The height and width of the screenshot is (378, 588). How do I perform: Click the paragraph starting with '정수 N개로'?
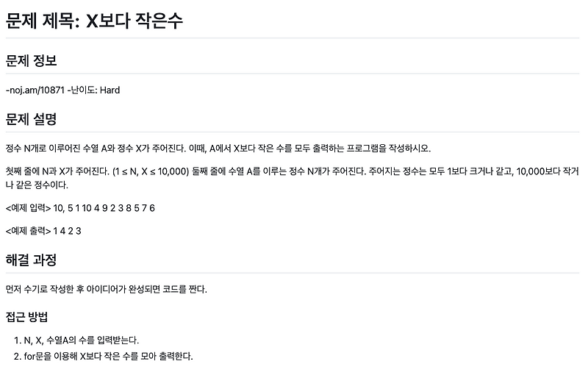[218, 149]
